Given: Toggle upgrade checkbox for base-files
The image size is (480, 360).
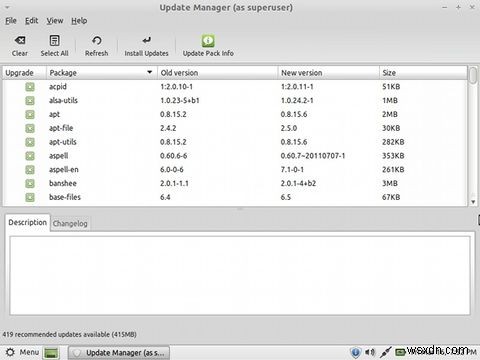Looking at the screenshot, I should (30, 197).
